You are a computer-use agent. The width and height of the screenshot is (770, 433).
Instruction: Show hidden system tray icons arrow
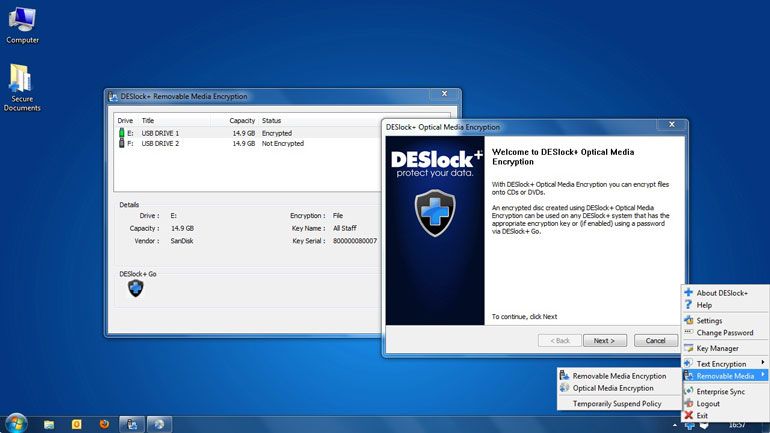coord(673,424)
